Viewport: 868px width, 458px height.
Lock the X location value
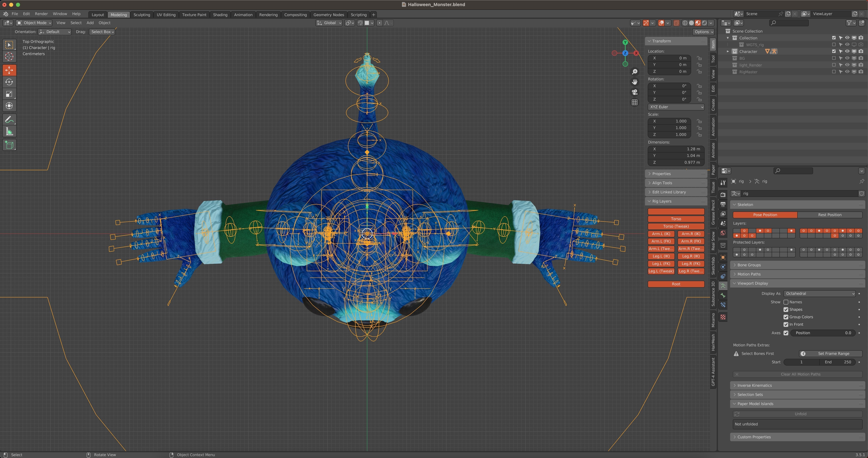point(700,58)
